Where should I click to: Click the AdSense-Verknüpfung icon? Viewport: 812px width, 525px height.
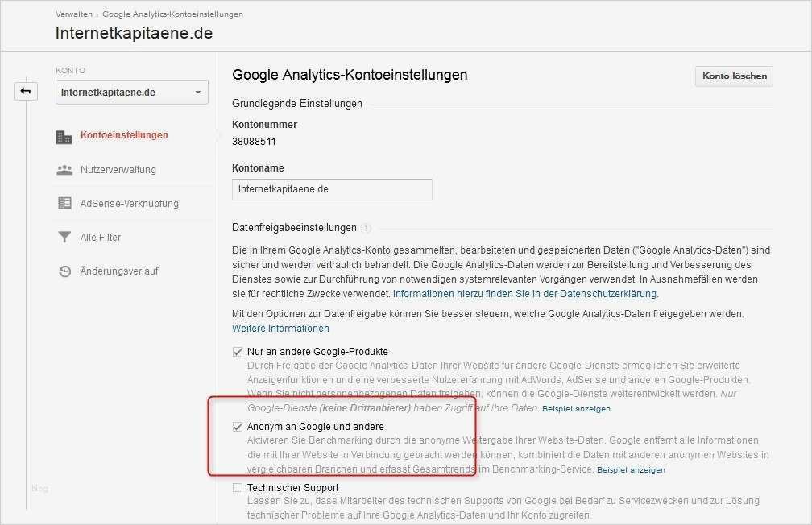coord(64,204)
